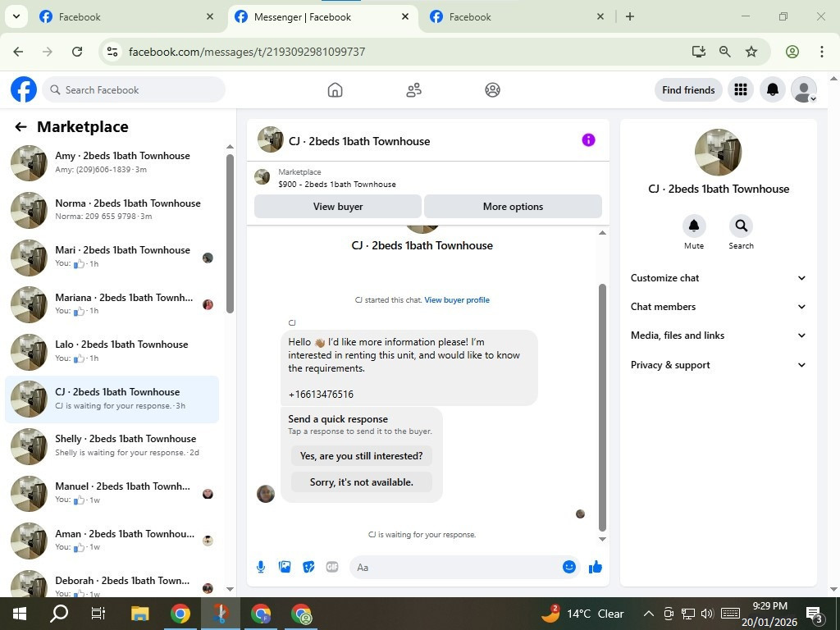Viewport: 840px width, 630px height.
Task: Send 'Sorry, it's not available.' response
Action: (361, 482)
